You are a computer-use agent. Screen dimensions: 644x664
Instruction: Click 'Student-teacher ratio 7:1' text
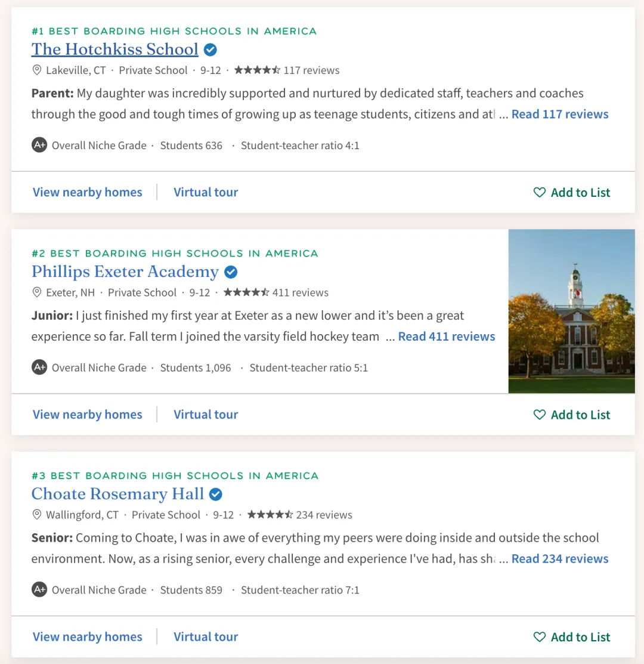[x=300, y=590]
